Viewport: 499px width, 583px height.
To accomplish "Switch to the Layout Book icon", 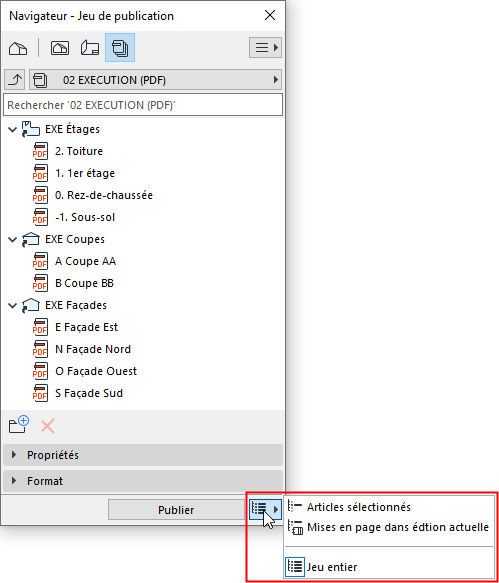I will coord(90,48).
